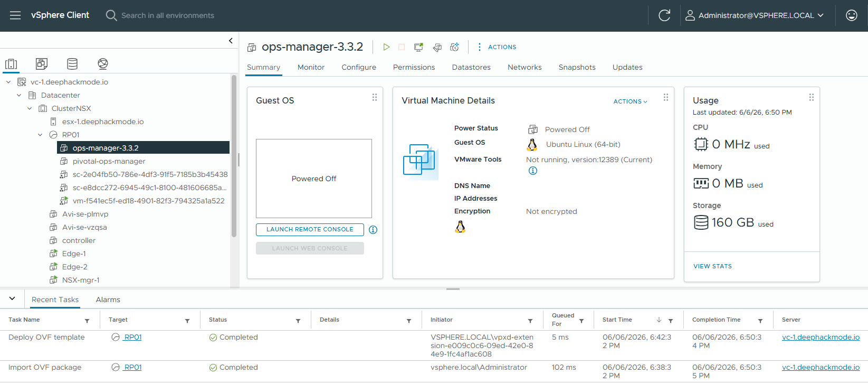Viewport: 868px width, 384px height.
Task: Filter the Task Name column
Action: [87, 321]
